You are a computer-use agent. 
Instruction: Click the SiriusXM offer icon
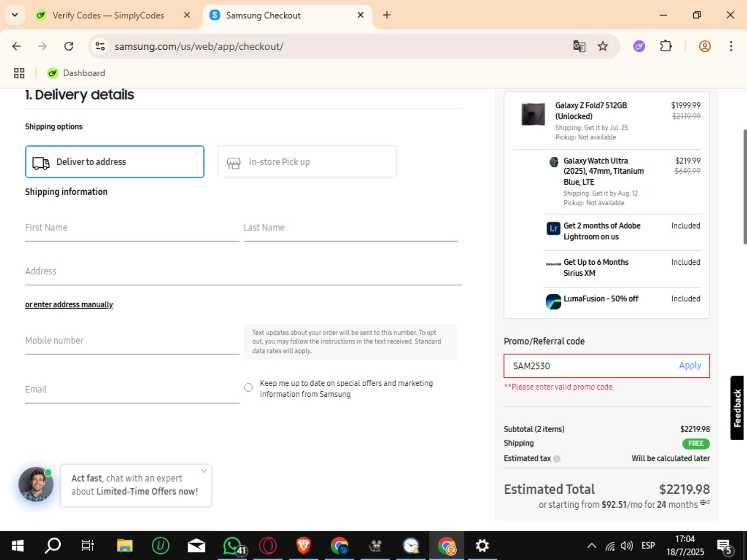click(553, 264)
